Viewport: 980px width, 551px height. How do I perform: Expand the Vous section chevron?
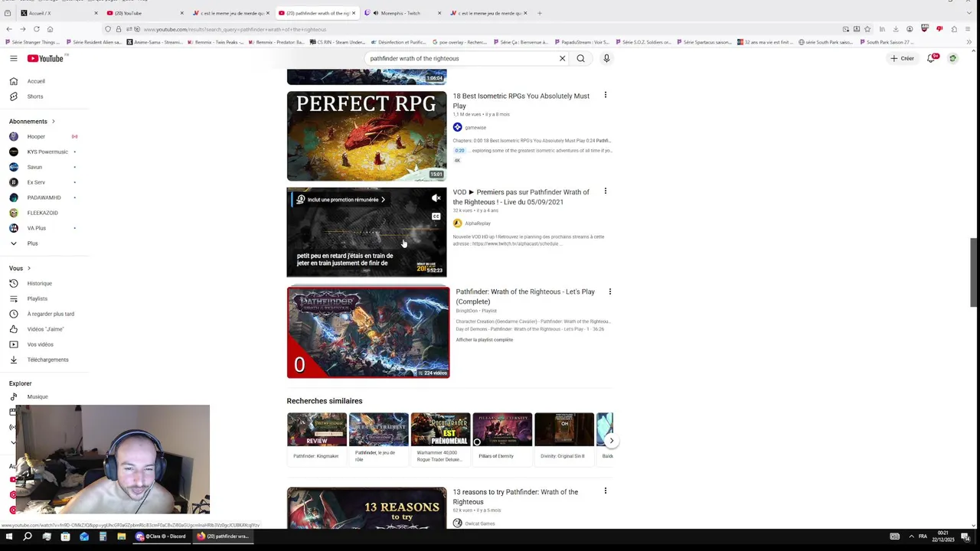29,268
